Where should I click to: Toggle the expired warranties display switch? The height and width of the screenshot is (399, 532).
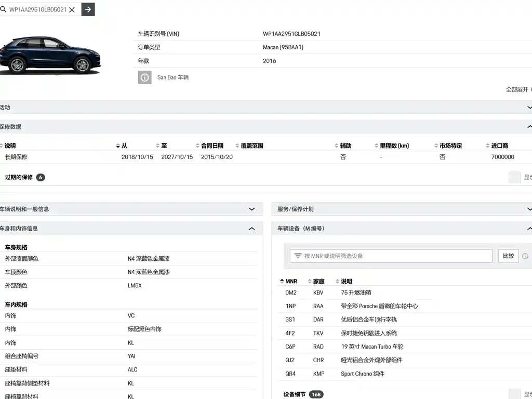(514, 178)
